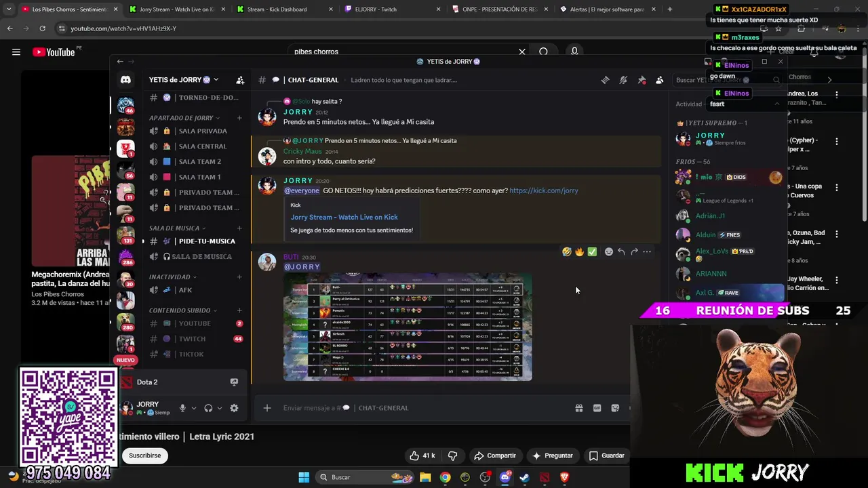Collapse the INACTIVIDAD category
The width and height of the screenshot is (868, 488).
173,277
